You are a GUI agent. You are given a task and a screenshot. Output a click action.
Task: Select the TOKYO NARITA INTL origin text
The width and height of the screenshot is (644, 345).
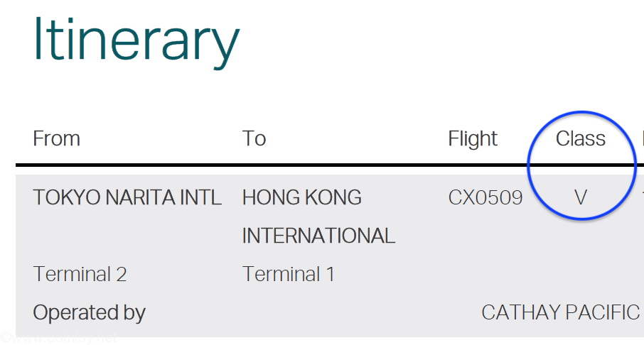tap(127, 198)
